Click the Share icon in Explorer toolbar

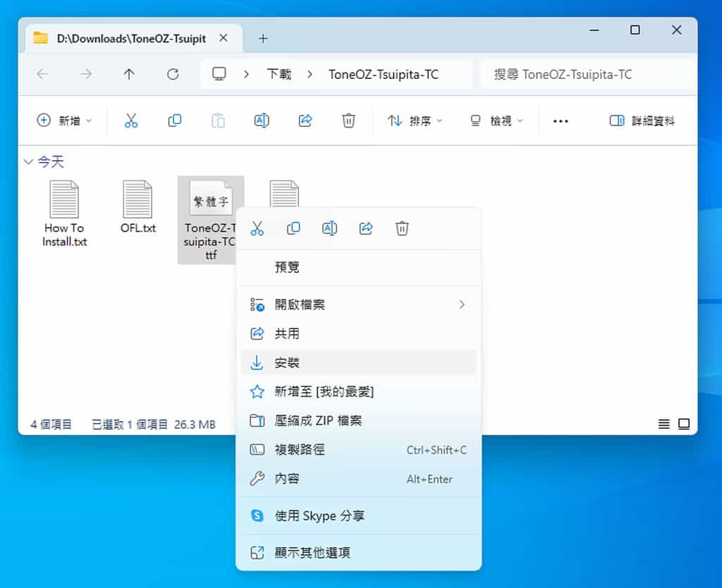(x=305, y=121)
